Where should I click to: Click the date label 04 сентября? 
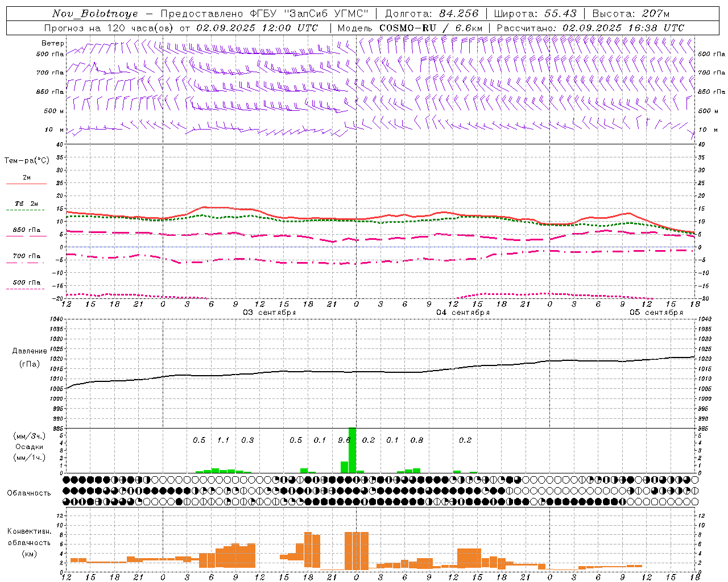pos(463,313)
